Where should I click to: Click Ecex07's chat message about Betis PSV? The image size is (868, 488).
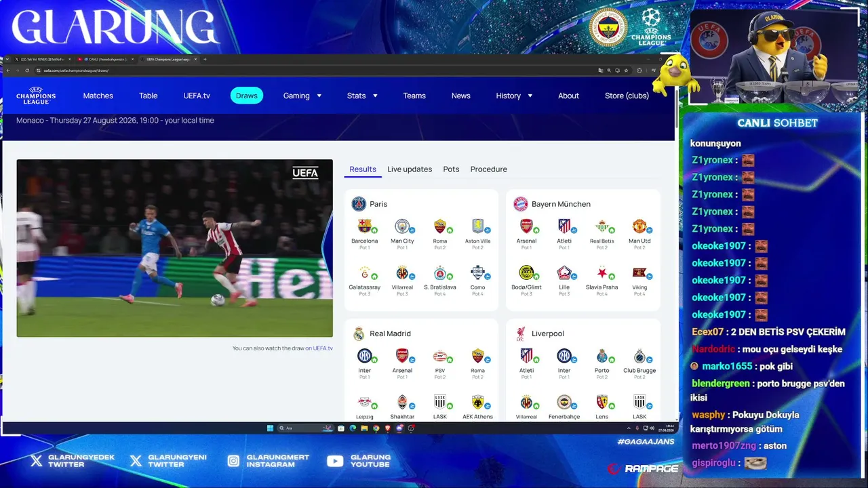pos(768,332)
